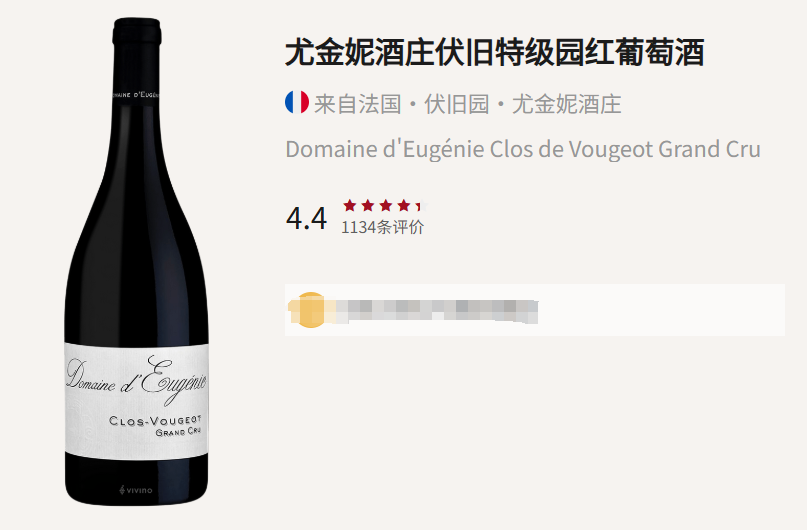This screenshot has height=530, width=807.
Task: Click the partial fifth rating star
Action: [x=421, y=206]
